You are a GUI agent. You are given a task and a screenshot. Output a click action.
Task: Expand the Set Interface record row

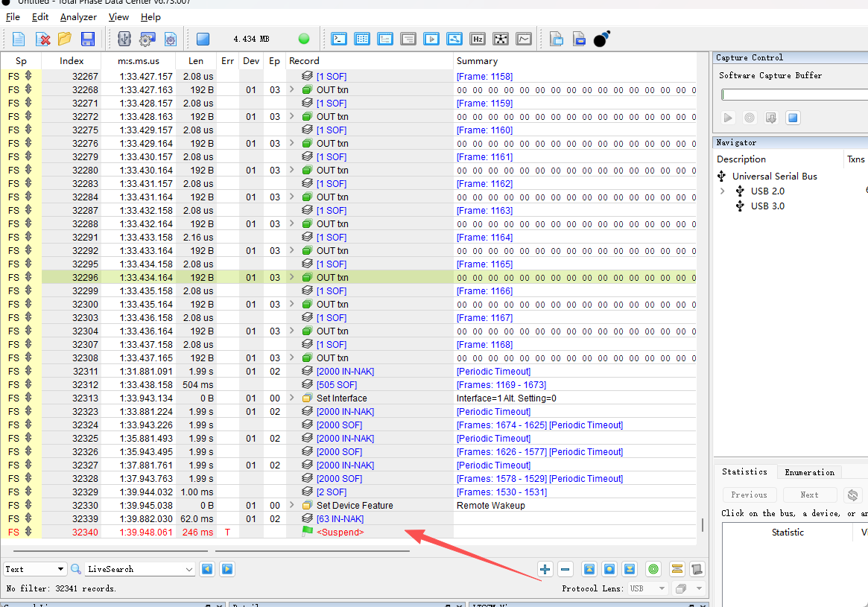pos(292,398)
